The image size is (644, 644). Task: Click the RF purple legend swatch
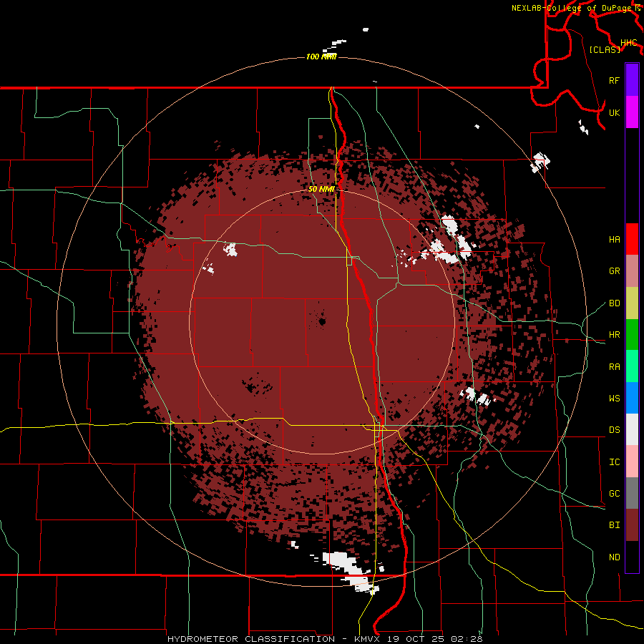click(x=632, y=80)
